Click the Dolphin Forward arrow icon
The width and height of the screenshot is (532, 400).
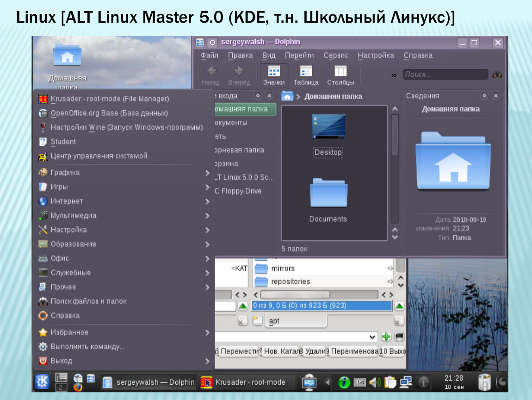[239, 71]
